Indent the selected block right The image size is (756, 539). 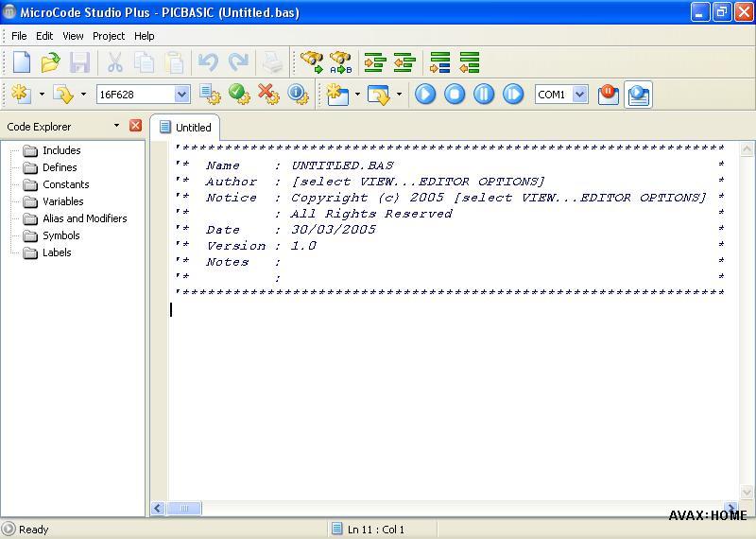[375, 62]
